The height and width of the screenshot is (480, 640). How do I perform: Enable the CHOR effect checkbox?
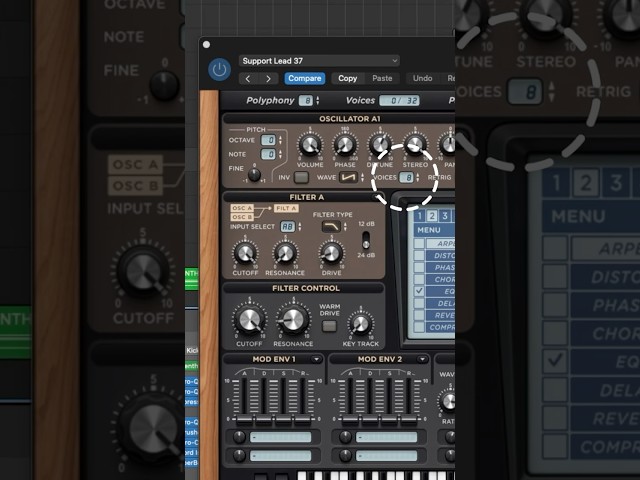click(x=419, y=279)
